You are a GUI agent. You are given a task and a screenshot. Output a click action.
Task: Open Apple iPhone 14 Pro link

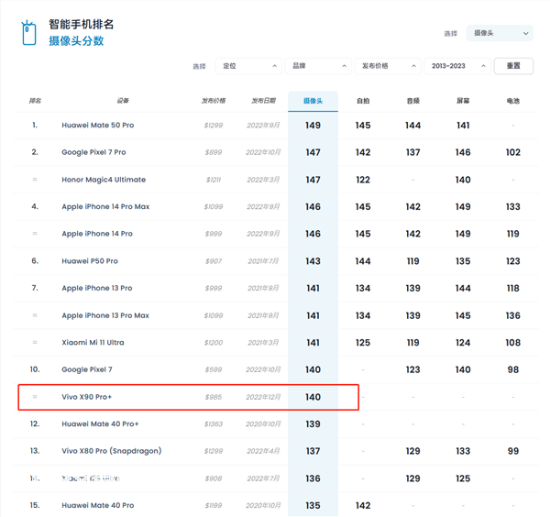click(x=97, y=234)
